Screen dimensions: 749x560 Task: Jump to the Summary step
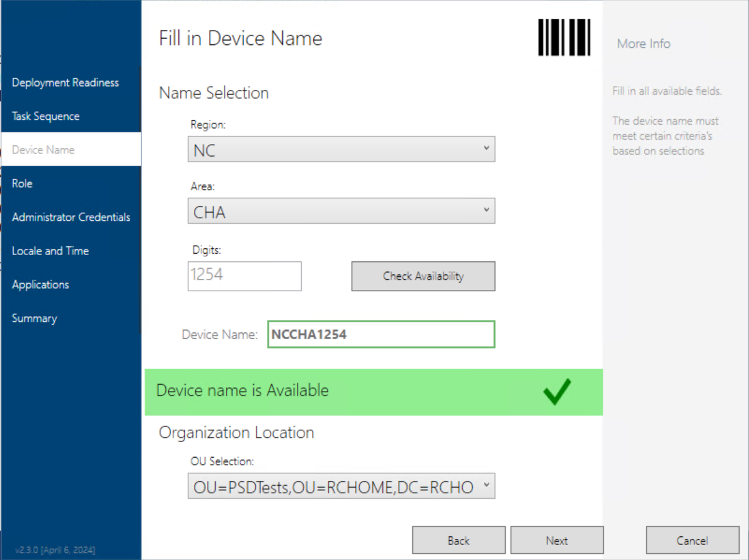point(70,318)
